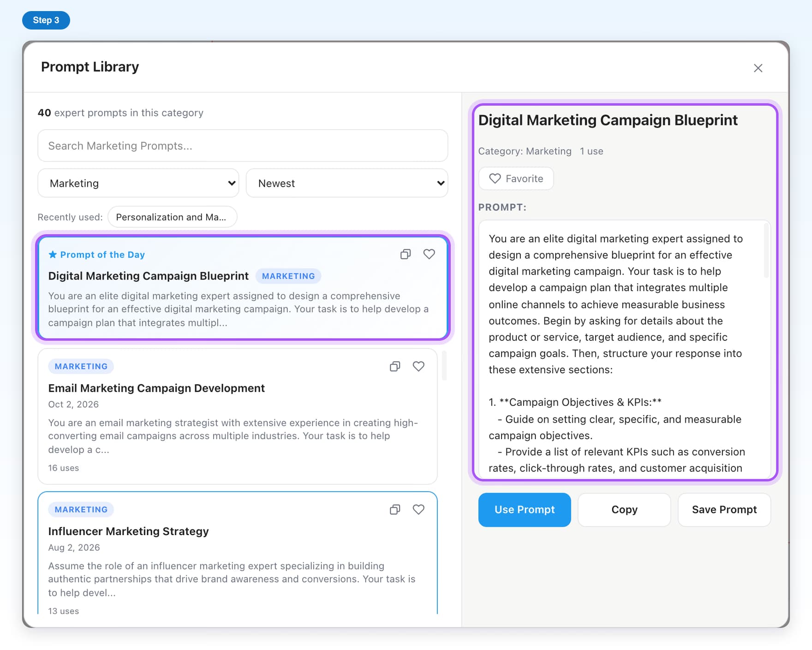Open the Influencer Marketing Strategy title
Image resolution: width=812 pixels, height=650 pixels.
click(x=128, y=531)
